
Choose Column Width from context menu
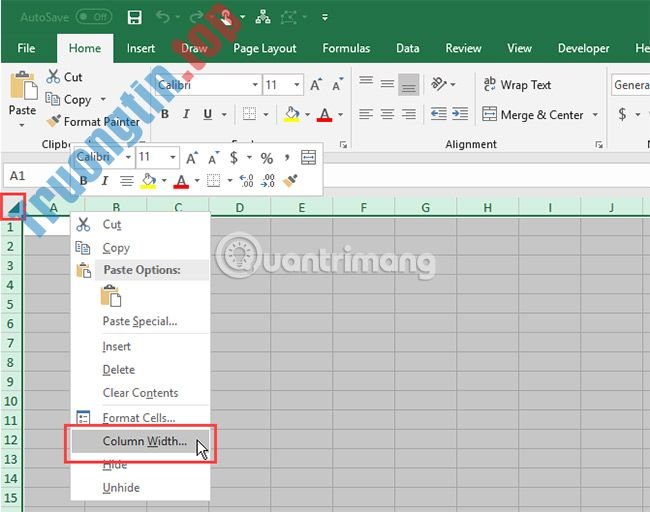point(141,441)
